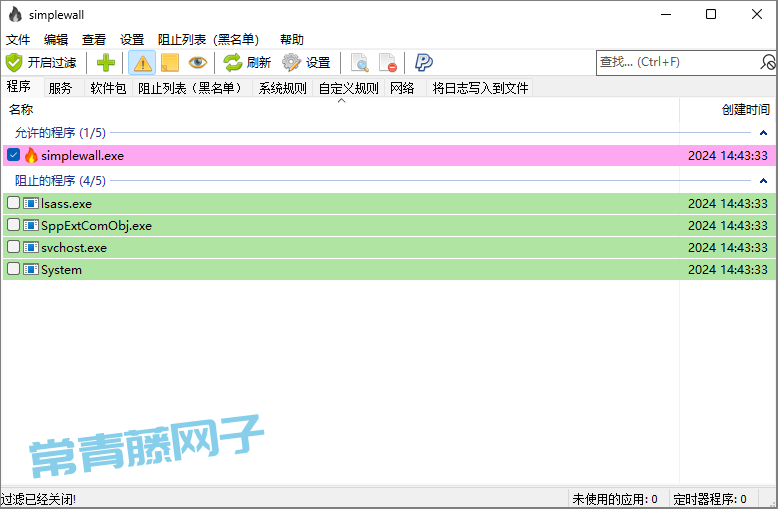
Task: Click the clear log icon
Action: pos(387,62)
